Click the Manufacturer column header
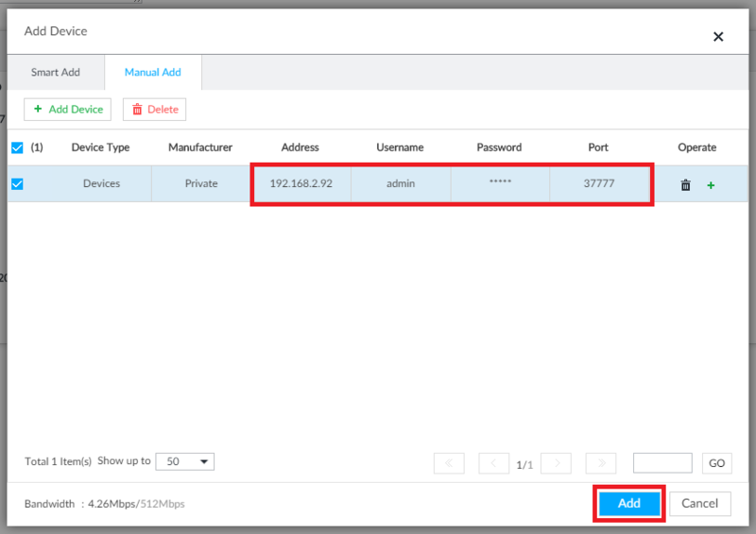 point(200,147)
